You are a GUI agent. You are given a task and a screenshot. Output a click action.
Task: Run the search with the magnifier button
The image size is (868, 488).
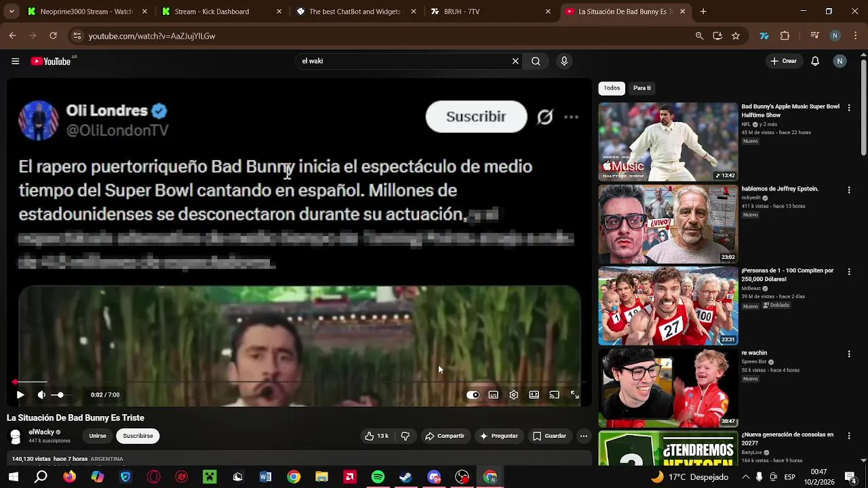click(536, 61)
